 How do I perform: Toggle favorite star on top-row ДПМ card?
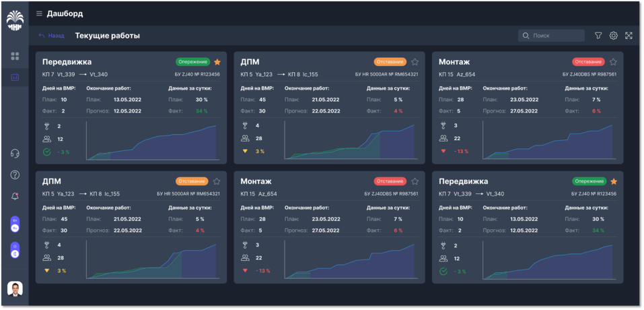[415, 62]
